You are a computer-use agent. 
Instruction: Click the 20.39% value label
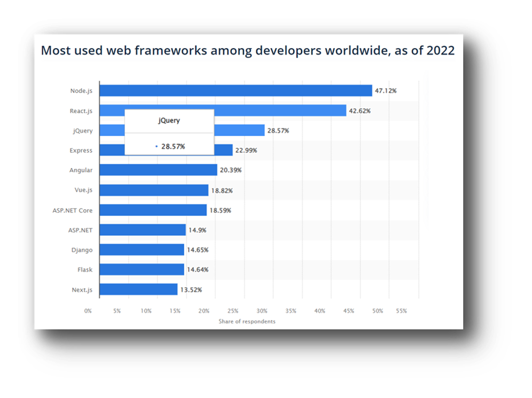pyautogui.click(x=231, y=170)
